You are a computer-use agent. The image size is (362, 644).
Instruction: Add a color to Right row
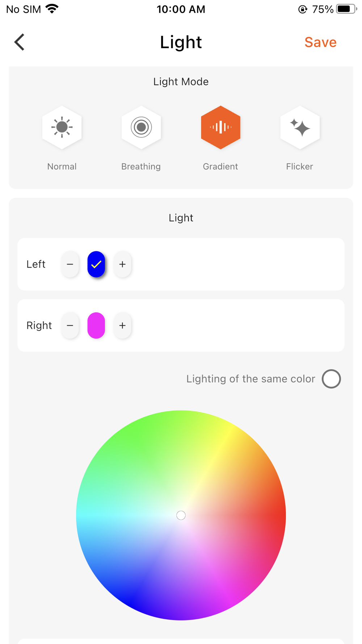122,325
